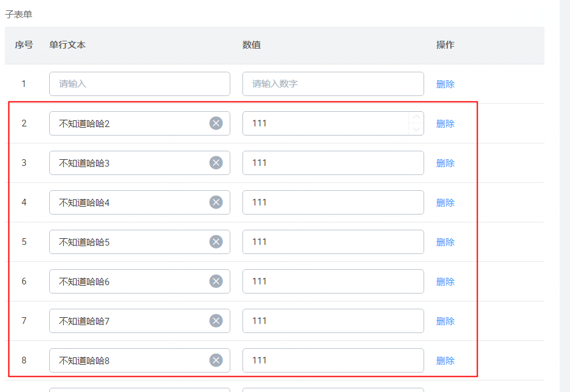Clear the text 不知道哈哈3 with its X icon

pos(216,163)
